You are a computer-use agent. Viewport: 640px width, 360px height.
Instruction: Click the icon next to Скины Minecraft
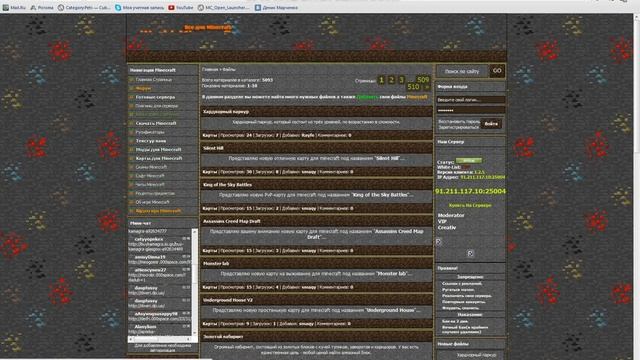pos(131,167)
